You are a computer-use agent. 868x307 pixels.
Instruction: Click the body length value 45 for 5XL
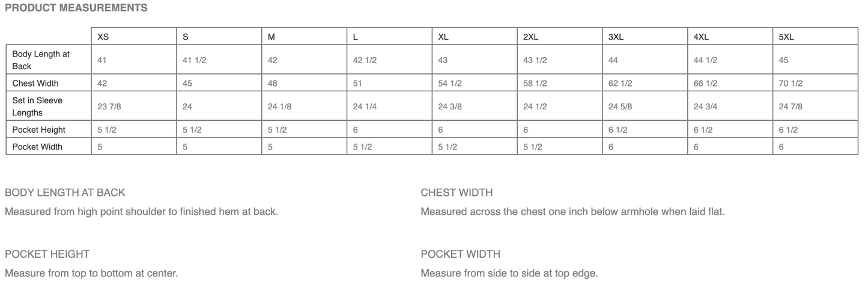(784, 60)
